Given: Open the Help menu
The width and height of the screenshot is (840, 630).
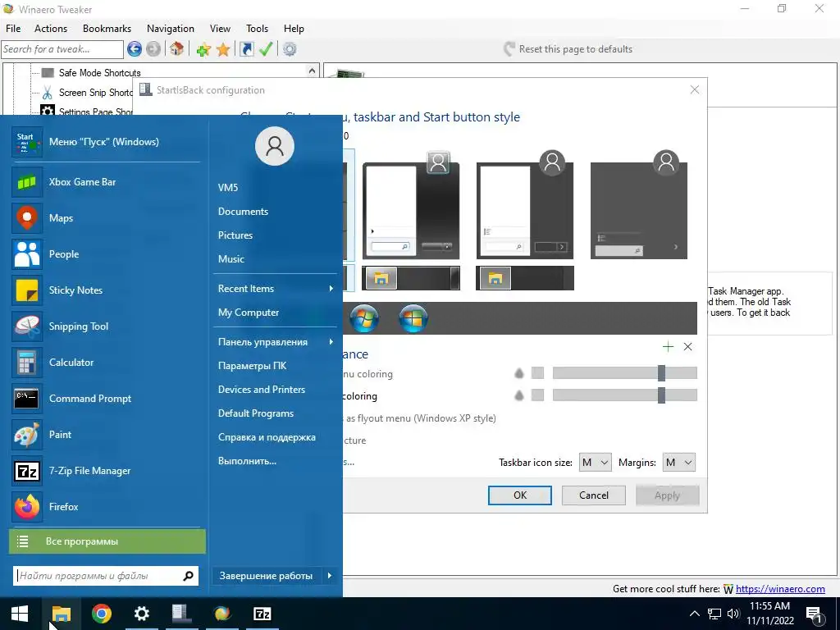Looking at the screenshot, I should coord(294,29).
